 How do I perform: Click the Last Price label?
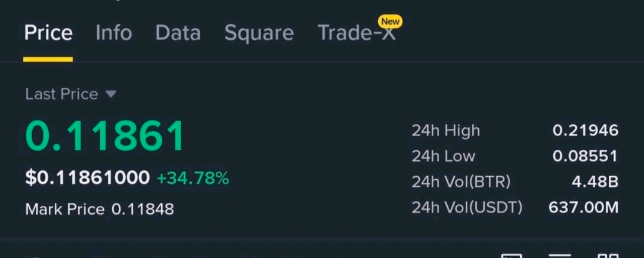61,94
